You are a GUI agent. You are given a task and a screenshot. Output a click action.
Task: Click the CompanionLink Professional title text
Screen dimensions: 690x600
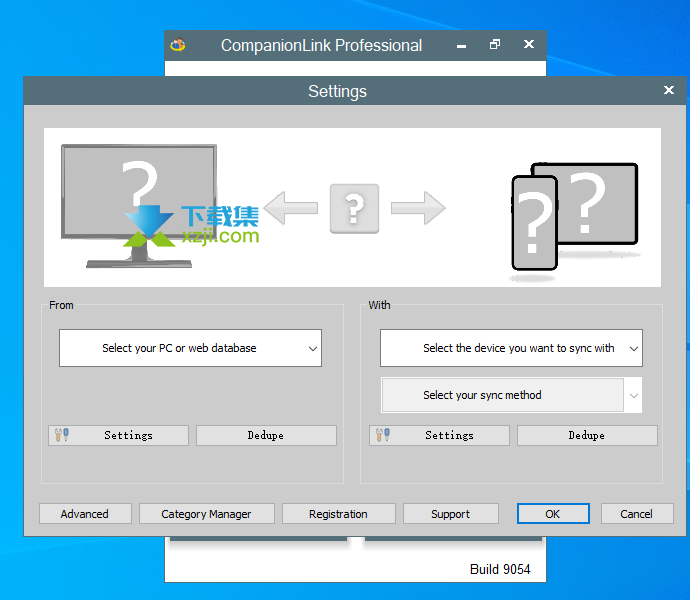[321, 45]
